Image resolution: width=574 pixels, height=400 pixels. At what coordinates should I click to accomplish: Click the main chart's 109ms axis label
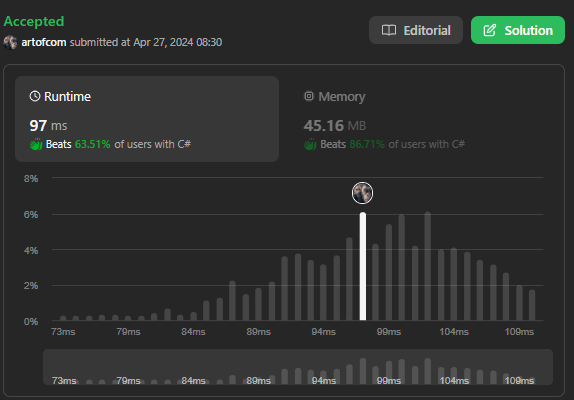[x=519, y=332]
